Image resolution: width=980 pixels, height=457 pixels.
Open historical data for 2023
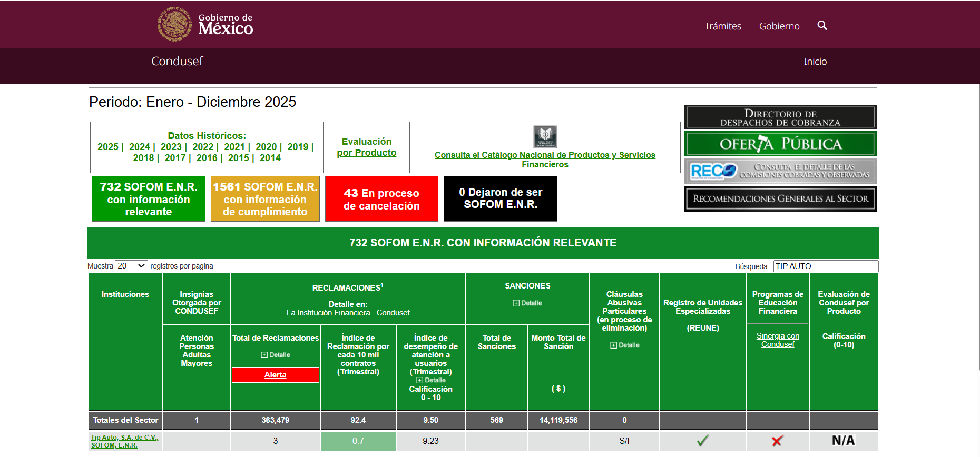coord(171,147)
